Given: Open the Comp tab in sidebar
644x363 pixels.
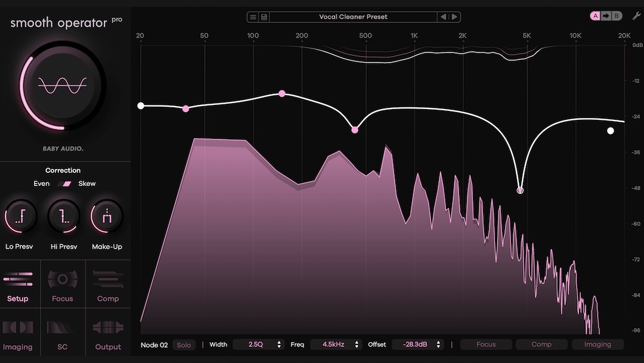Looking at the screenshot, I should click(108, 284).
